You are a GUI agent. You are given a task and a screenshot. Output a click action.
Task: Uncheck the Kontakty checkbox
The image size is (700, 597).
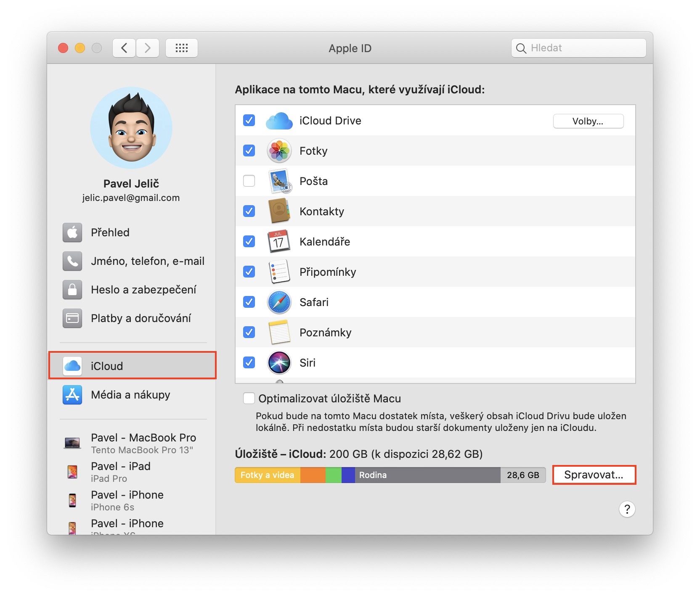(249, 211)
